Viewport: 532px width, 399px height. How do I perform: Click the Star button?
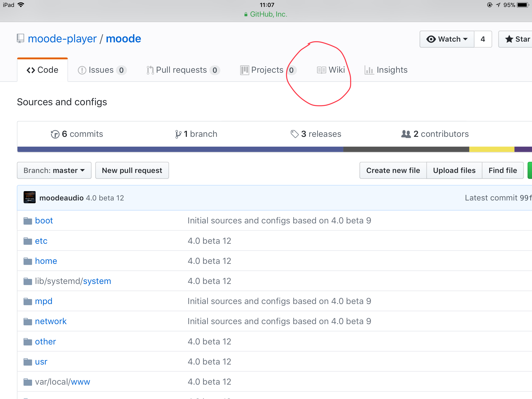tap(515, 39)
